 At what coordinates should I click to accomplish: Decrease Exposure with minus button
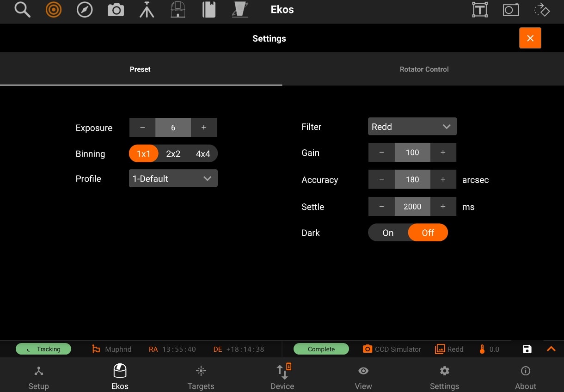click(x=142, y=128)
